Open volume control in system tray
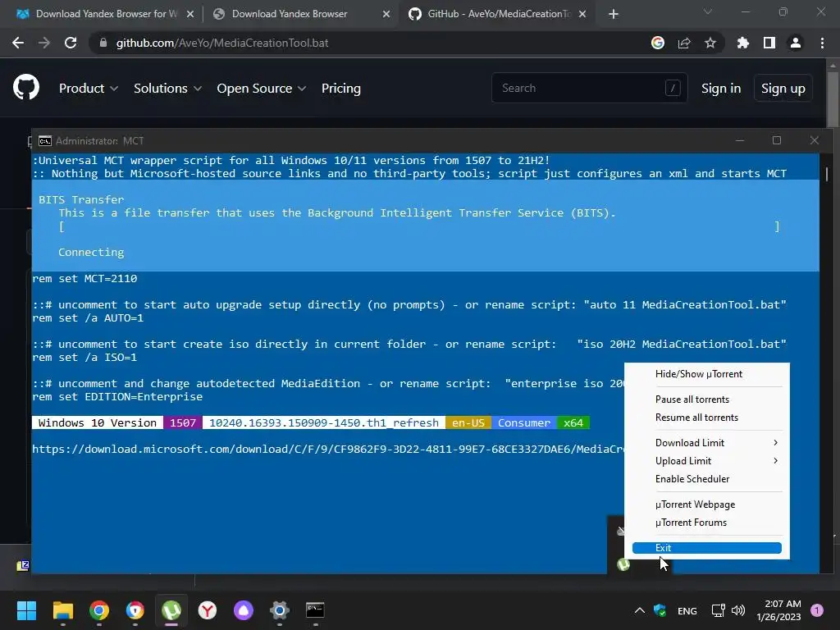The height and width of the screenshot is (630, 840). coord(738,610)
